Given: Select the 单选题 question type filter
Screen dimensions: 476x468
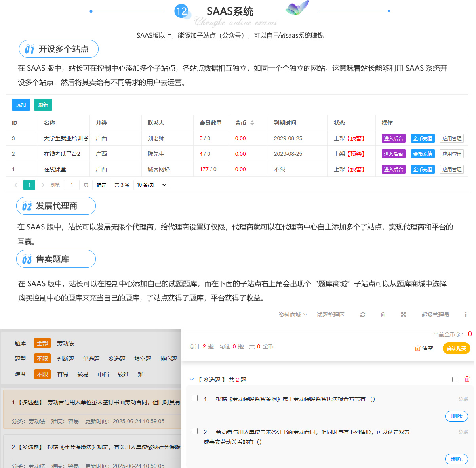Looking at the screenshot, I should [x=91, y=359].
